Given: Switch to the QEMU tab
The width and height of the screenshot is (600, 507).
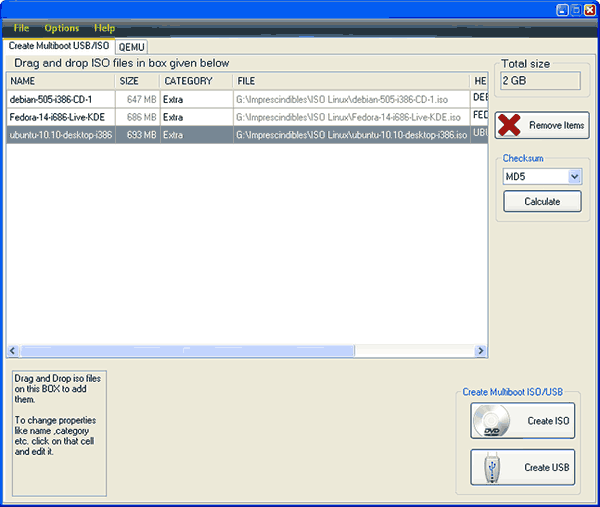Looking at the screenshot, I should 131,46.
